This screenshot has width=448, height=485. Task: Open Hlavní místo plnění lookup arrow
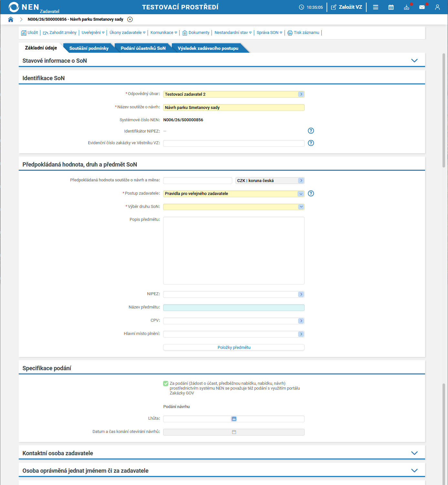coord(301,334)
